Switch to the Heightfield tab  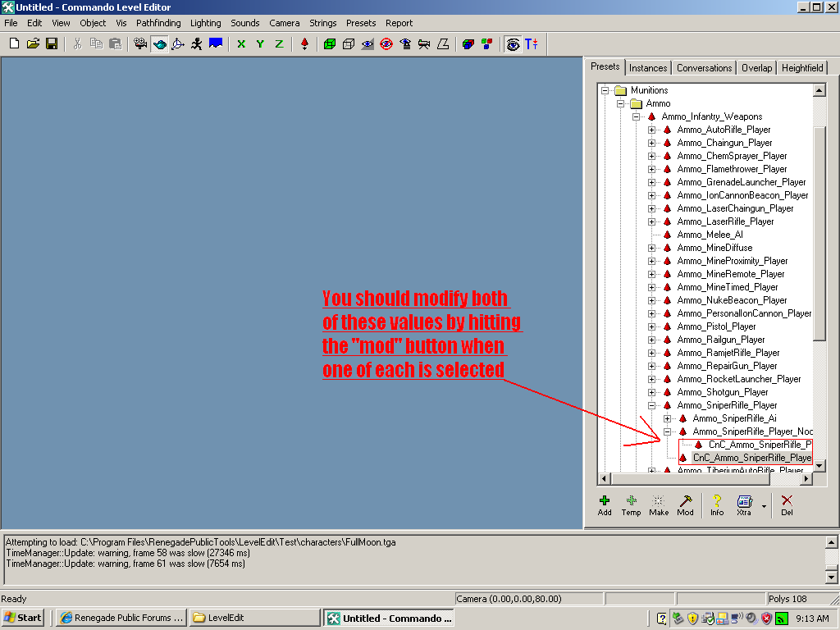click(802, 68)
